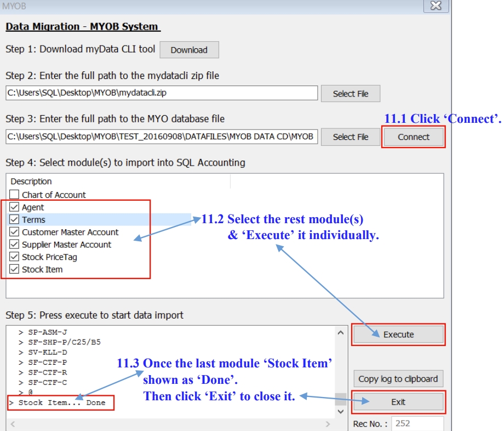Close the MYOB dialog window

click(436, 6)
